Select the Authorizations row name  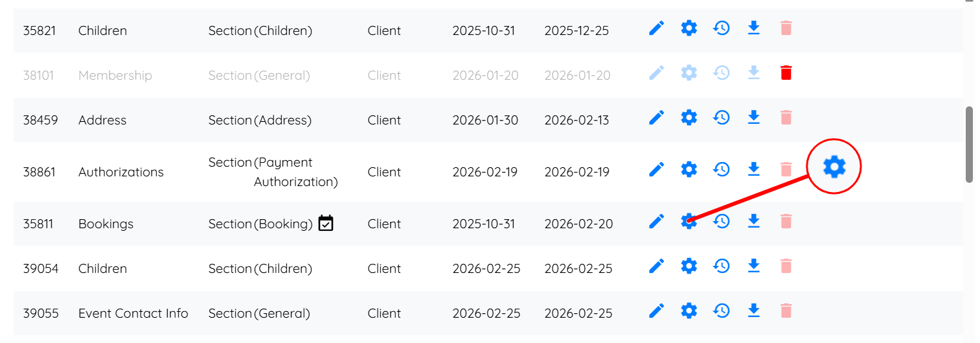pos(121,172)
